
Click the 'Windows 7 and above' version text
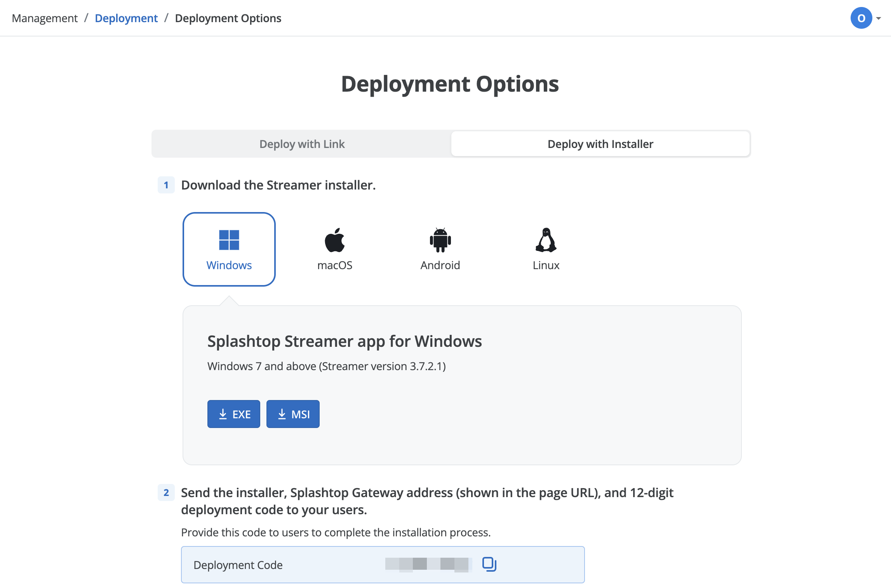click(327, 366)
